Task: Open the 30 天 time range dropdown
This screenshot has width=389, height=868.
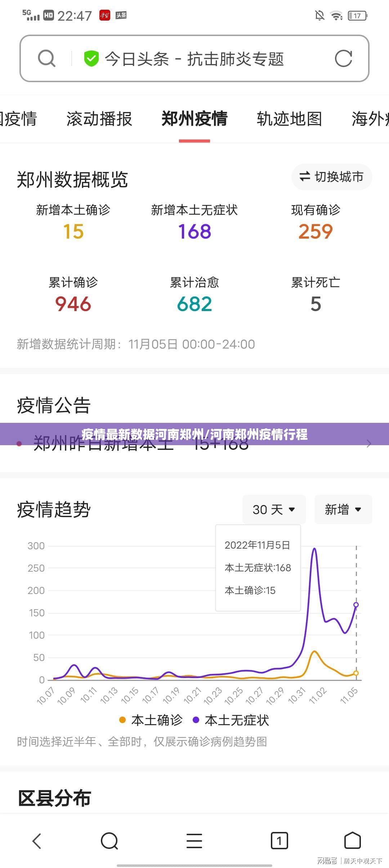Action: click(274, 509)
